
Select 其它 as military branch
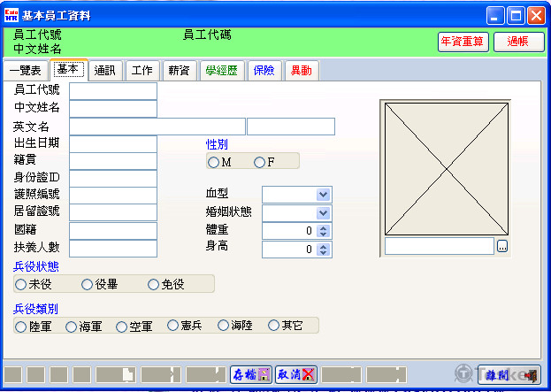273,326
